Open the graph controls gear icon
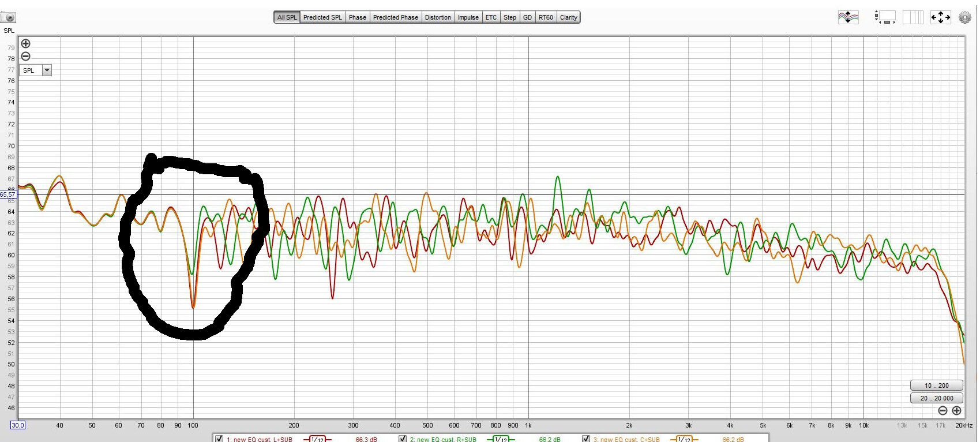Image resolution: width=980 pixels, height=442 pixels. [965, 17]
